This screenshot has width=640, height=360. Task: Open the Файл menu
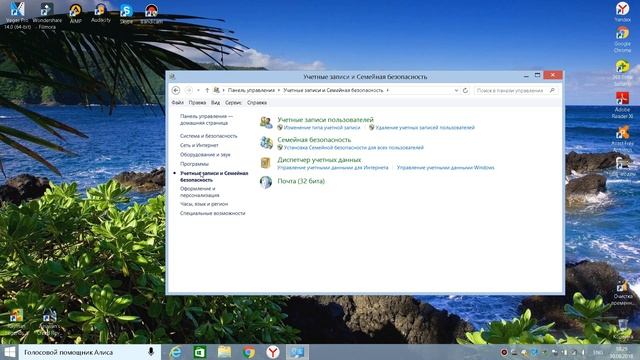click(x=178, y=102)
